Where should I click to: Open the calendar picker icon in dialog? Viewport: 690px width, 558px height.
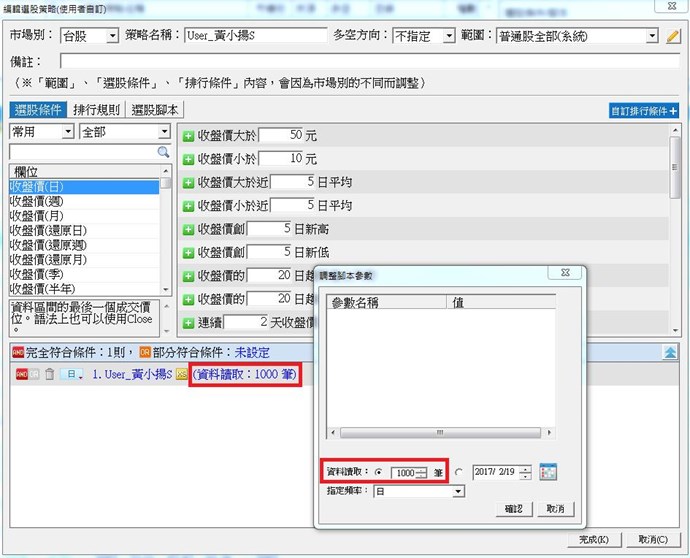(547, 472)
